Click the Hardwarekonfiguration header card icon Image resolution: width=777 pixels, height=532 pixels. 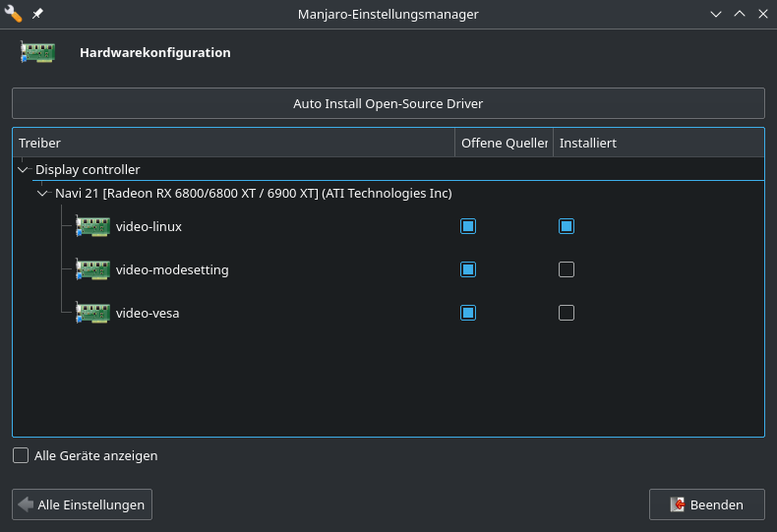coord(37,53)
